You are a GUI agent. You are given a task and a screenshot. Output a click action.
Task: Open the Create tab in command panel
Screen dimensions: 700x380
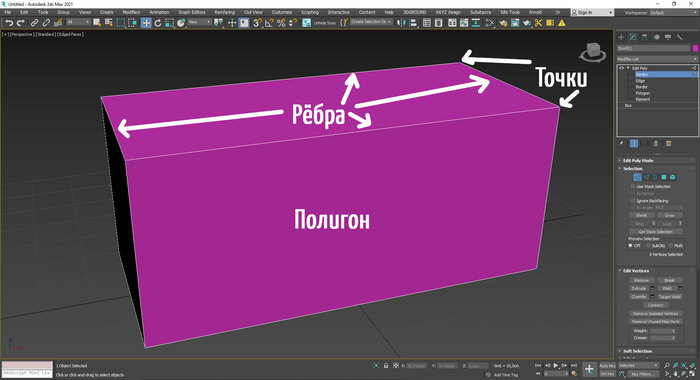click(x=621, y=37)
